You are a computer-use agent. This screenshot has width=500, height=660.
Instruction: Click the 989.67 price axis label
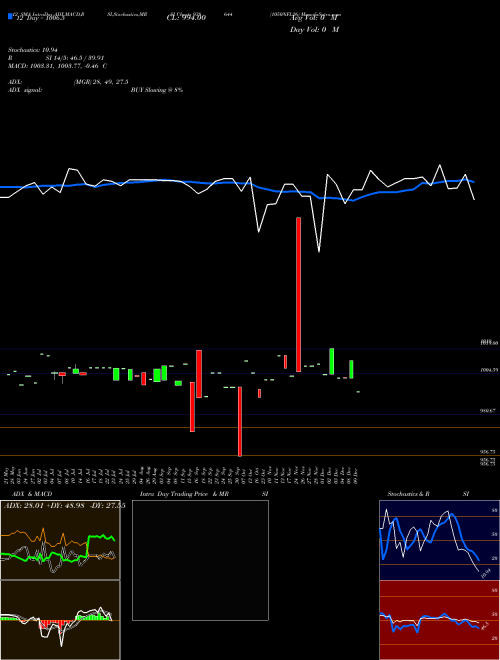488,410
